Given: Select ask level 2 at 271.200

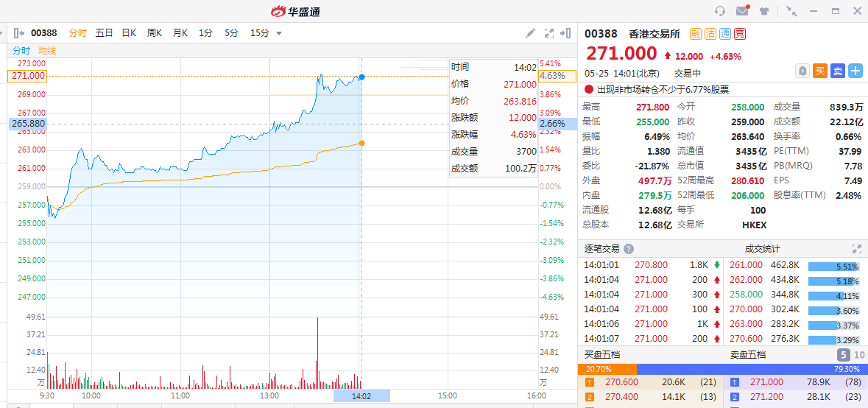Looking at the screenshot, I should pos(795,397).
